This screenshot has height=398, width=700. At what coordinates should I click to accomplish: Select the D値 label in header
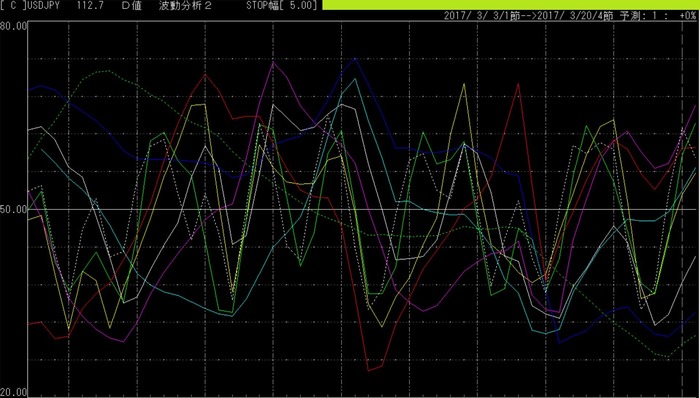pyautogui.click(x=132, y=5)
